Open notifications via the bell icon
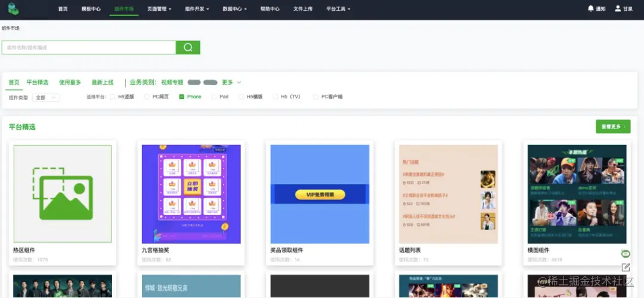Image resolution: width=644 pixels, height=298 pixels. coord(590,8)
